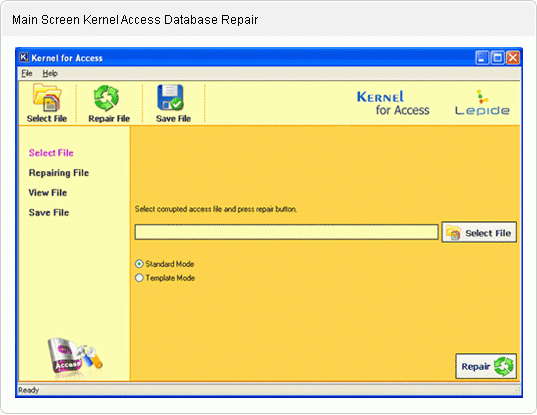Click the corrupted file path input field

(287, 232)
